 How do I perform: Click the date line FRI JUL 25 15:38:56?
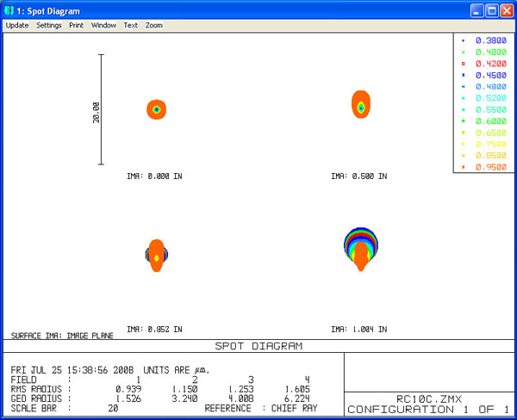pos(72,370)
